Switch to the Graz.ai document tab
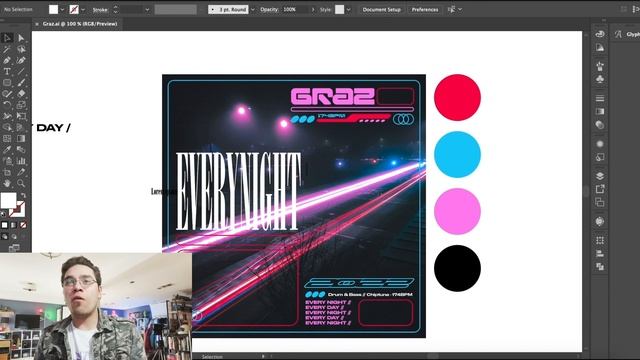 pos(80,24)
